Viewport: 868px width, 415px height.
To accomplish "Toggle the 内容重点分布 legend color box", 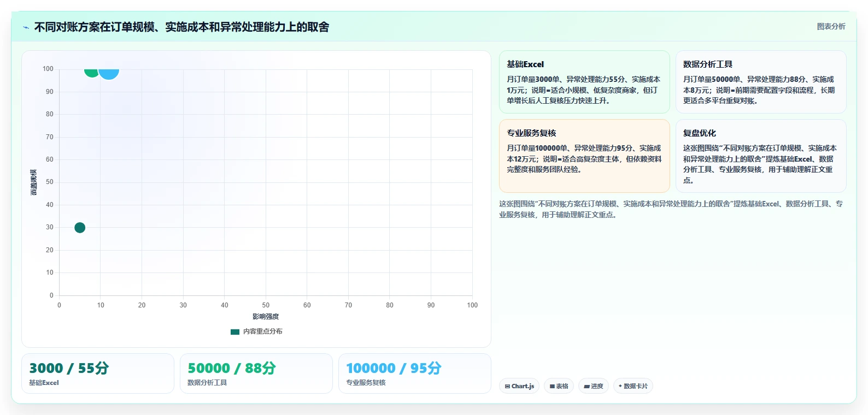I will pos(235,331).
